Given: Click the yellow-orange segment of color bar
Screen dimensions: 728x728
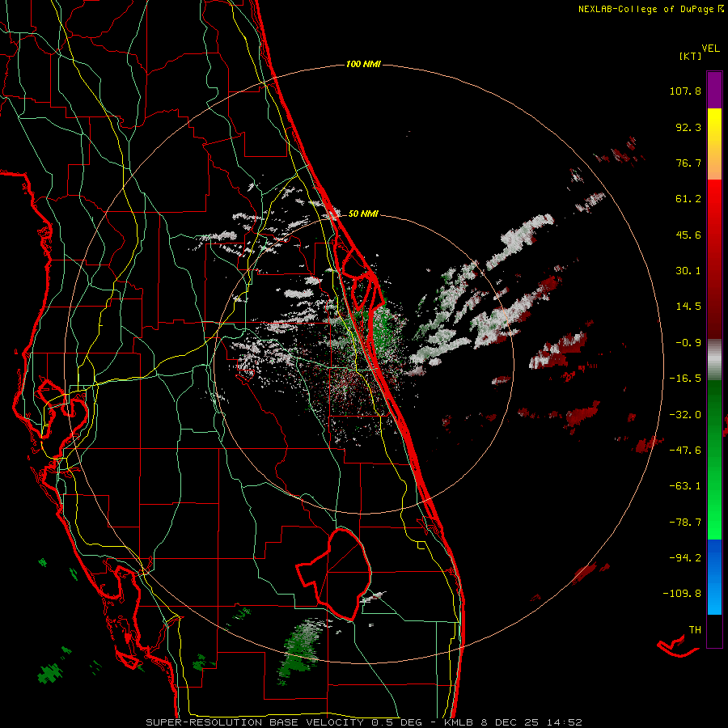Looking at the screenshot, I should click(x=714, y=144).
